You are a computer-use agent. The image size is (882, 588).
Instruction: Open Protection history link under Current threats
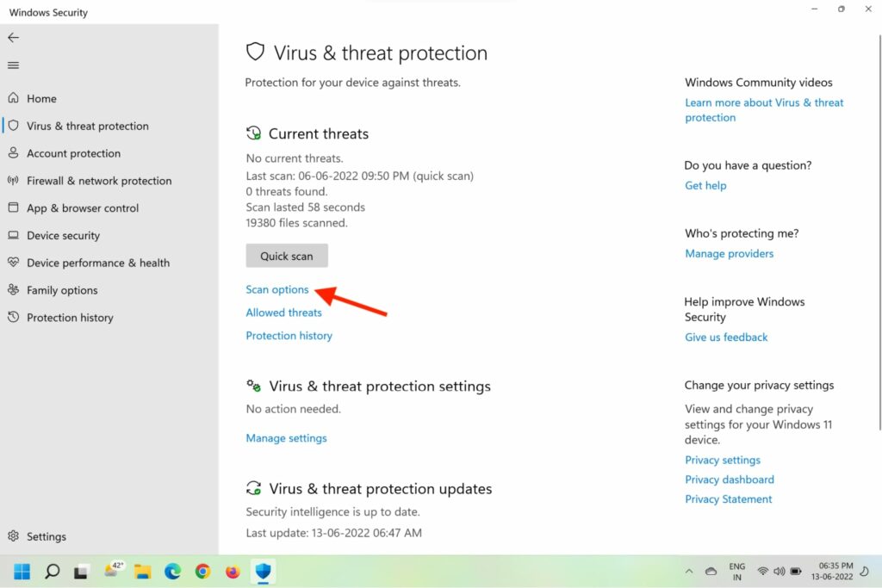pyautogui.click(x=289, y=336)
